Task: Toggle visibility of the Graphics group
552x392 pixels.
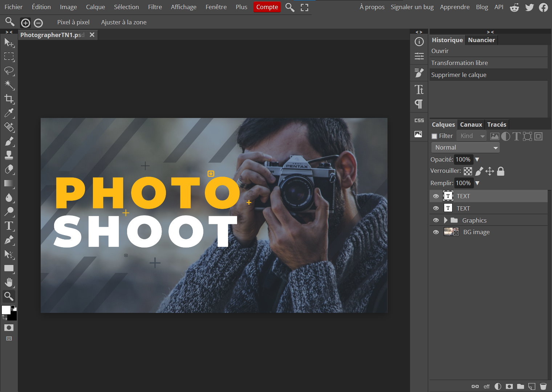Action: [435, 220]
